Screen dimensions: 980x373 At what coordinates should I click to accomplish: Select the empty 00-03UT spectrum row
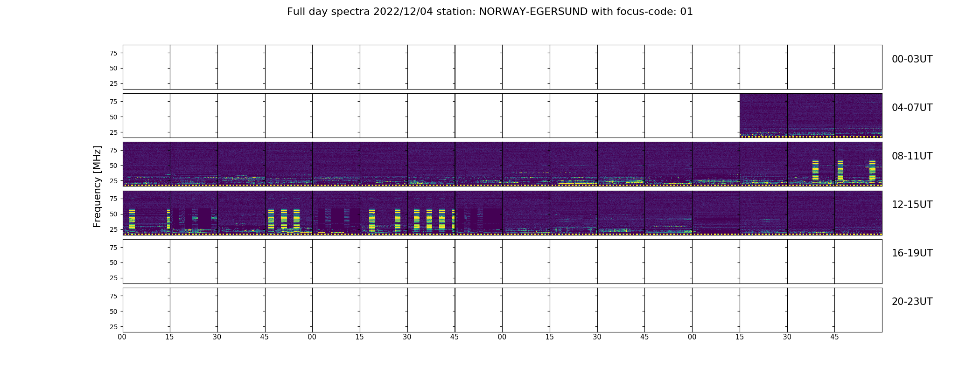point(502,67)
